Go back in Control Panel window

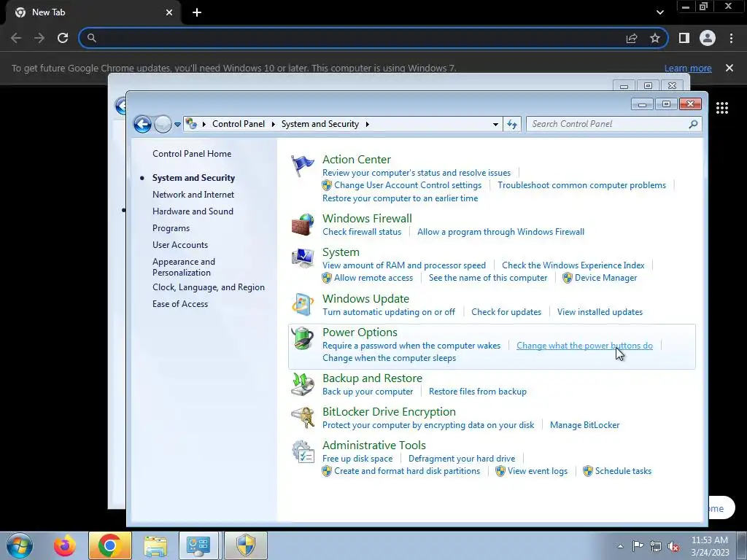tap(142, 124)
